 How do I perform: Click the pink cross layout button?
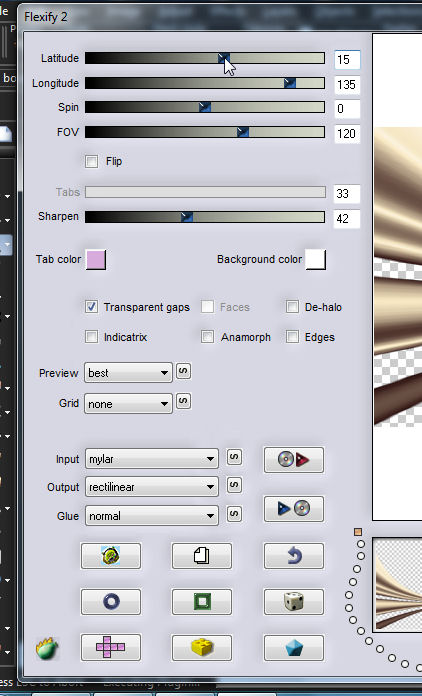tap(110, 647)
